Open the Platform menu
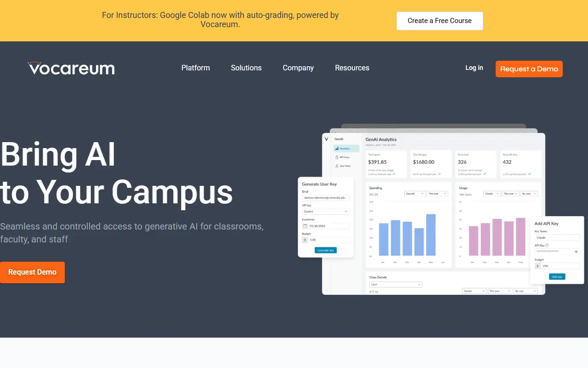Viewport: 588px width, 368px height. coord(195,68)
